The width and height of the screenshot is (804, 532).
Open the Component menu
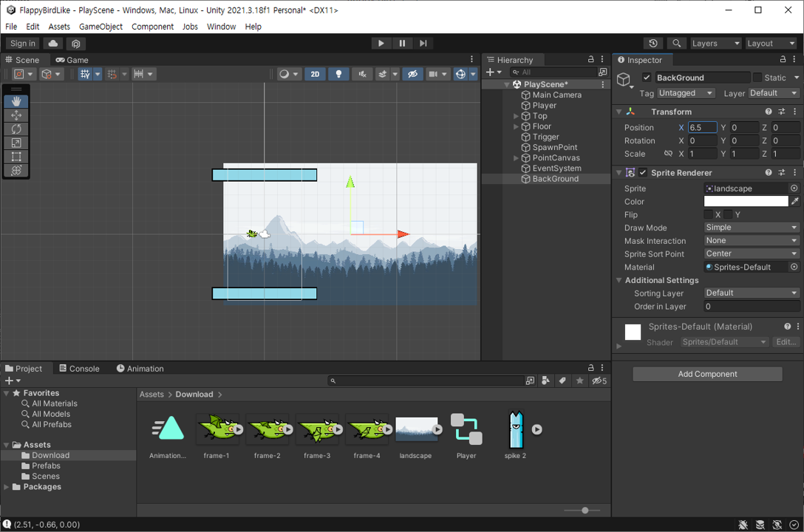[x=152, y=27]
